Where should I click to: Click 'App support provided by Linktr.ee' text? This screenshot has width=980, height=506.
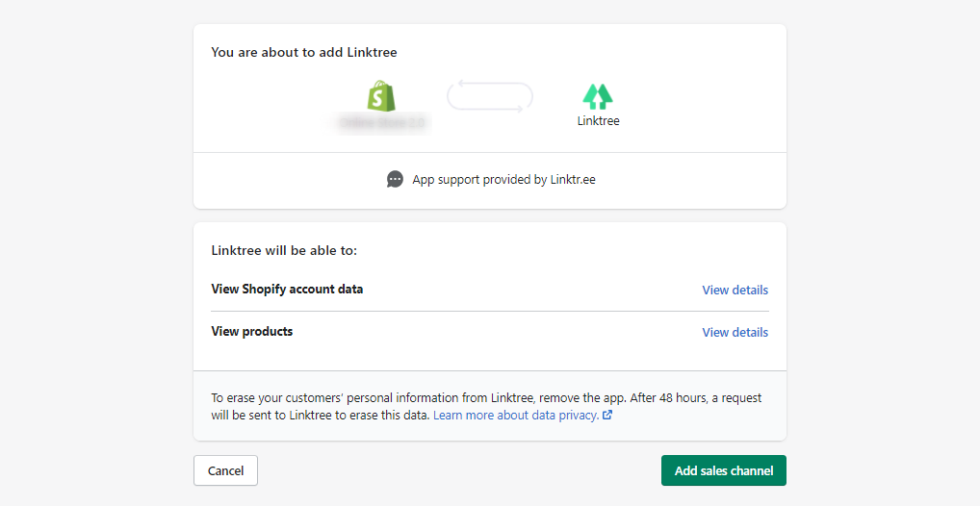pyautogui.click(x=503, y=179)
